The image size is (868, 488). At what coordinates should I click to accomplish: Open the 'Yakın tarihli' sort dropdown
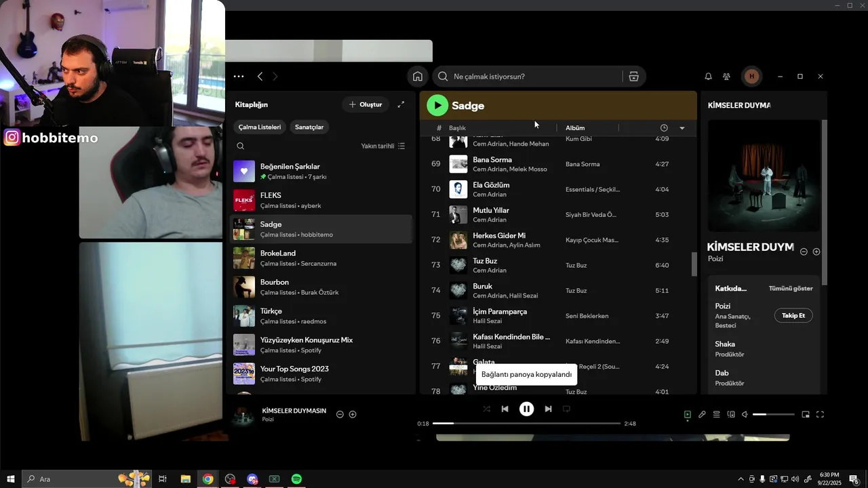tap(383, 146)
